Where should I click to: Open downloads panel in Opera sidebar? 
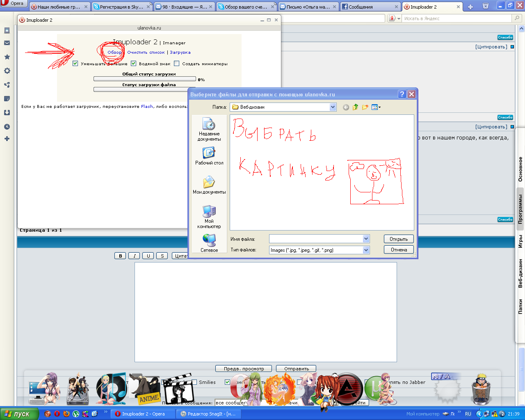[7, 113]
